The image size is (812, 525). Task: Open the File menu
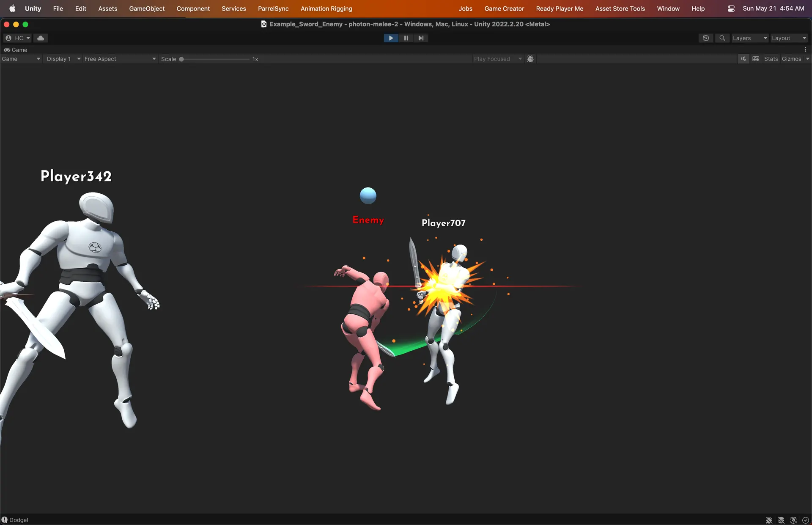pyautogui.click(x=58, y=8)
